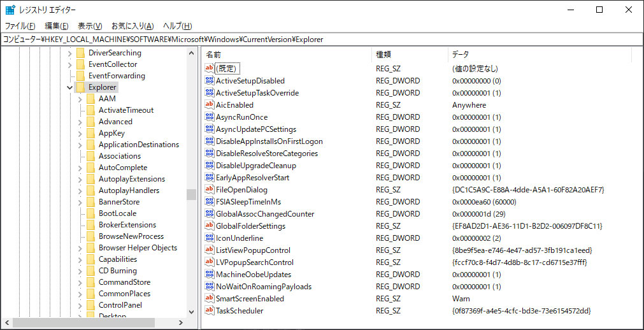The width and height of the screenshot is (644, 330).
Task: Click the DWORD icon beside NoWaitOnRoamingPayloads
Action: click(x=210, y=287)
